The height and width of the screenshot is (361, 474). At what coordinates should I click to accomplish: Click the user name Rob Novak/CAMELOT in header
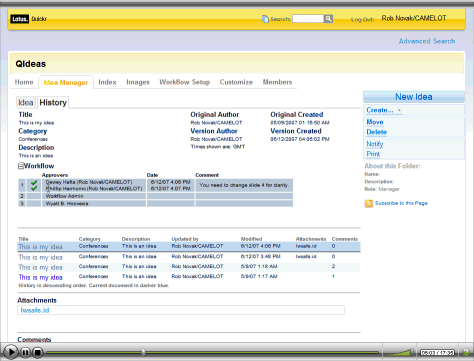click(414, 18)
